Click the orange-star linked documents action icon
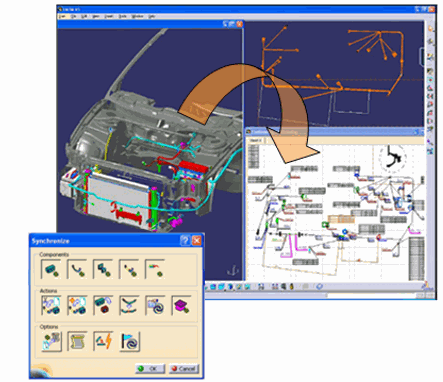443x382 pixels. coord(77,305)
